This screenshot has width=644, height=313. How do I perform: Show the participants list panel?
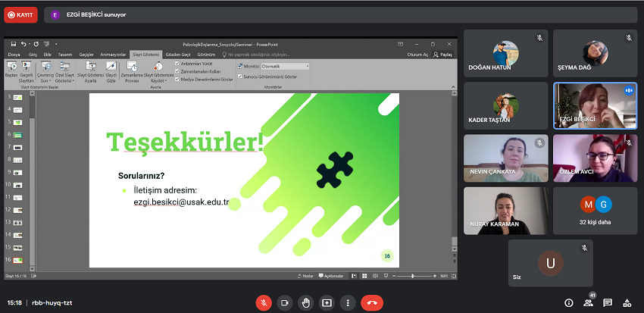coord(588,302)
